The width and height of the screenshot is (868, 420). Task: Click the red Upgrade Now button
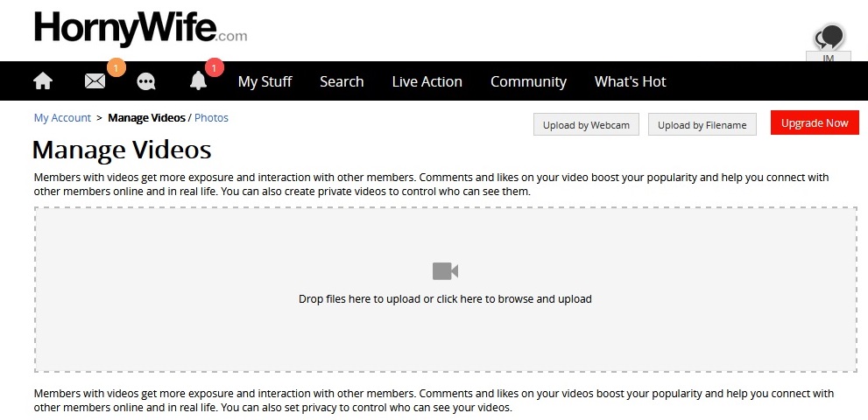pos(815,122)
